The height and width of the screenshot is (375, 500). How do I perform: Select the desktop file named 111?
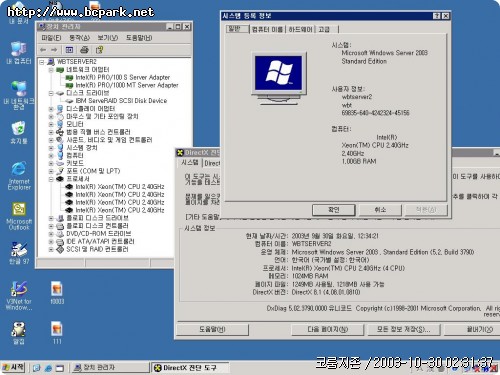click(x=57, y=333)
